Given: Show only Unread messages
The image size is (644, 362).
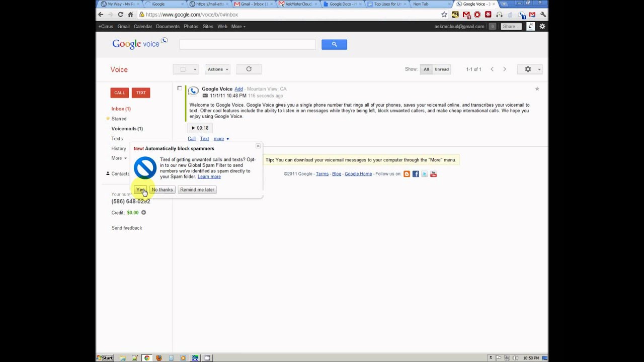Looking at the screenshot, I should click(442, 69).
